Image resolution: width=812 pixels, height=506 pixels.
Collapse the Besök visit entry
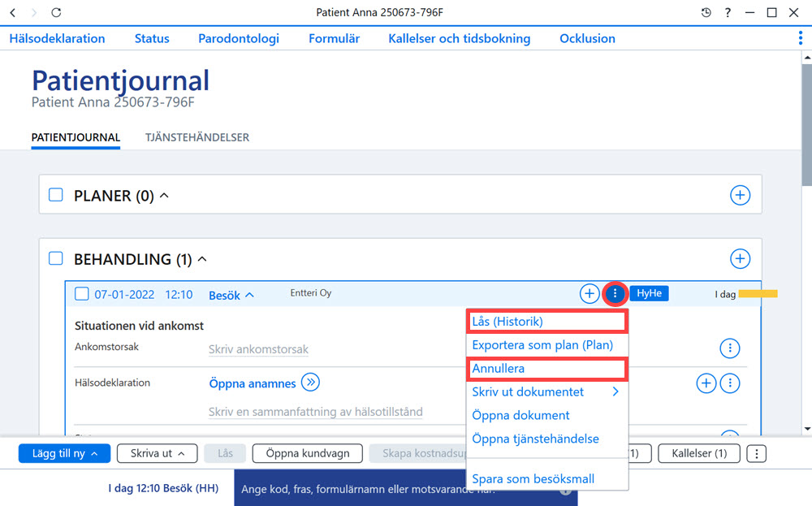231,295
